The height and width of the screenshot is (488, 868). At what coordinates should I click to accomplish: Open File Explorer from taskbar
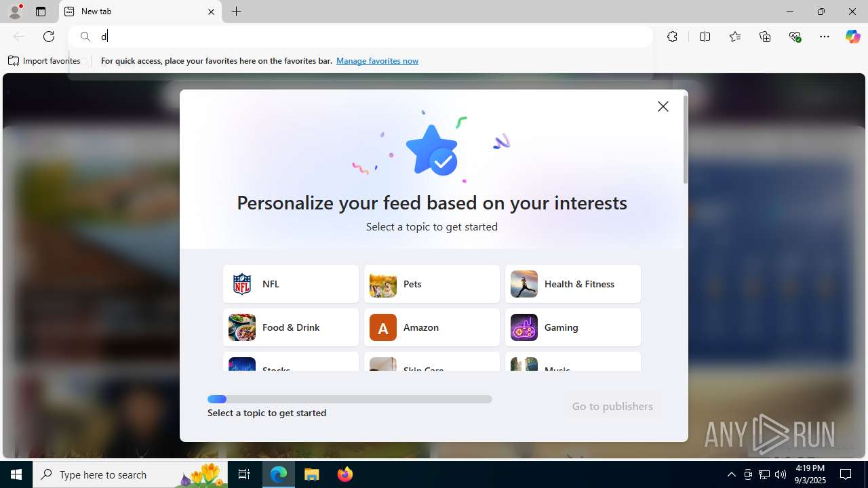click(312, 474)
